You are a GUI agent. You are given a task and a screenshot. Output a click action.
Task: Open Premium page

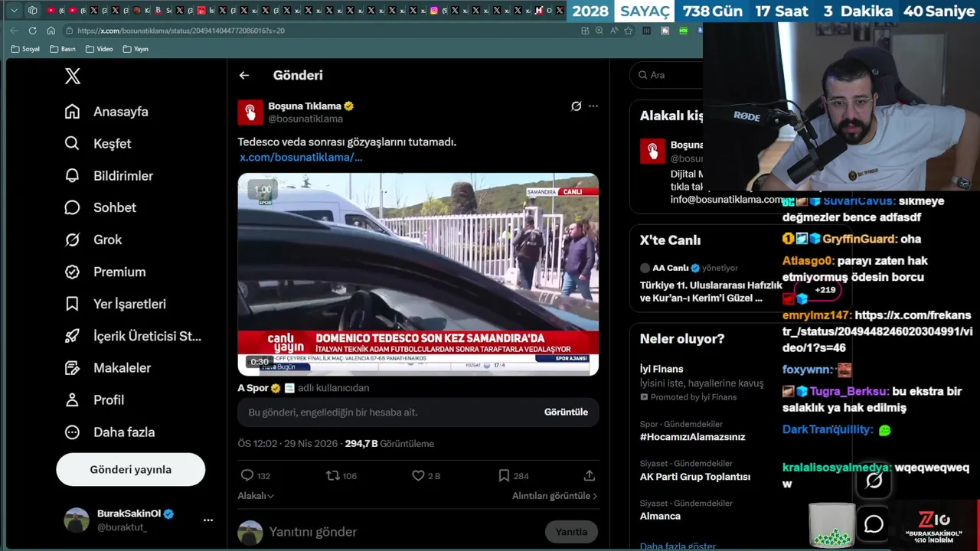coord(105,272)
